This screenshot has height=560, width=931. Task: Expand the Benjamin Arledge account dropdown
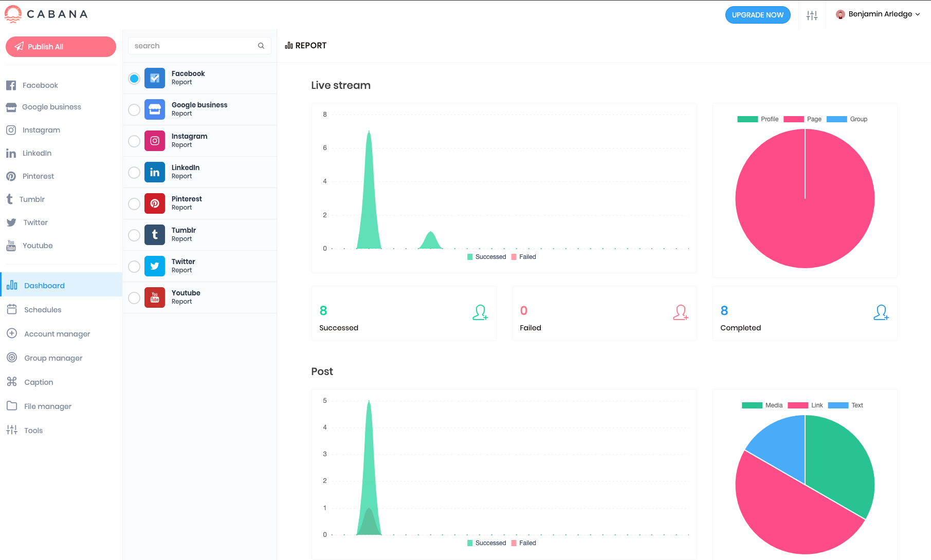878,14
